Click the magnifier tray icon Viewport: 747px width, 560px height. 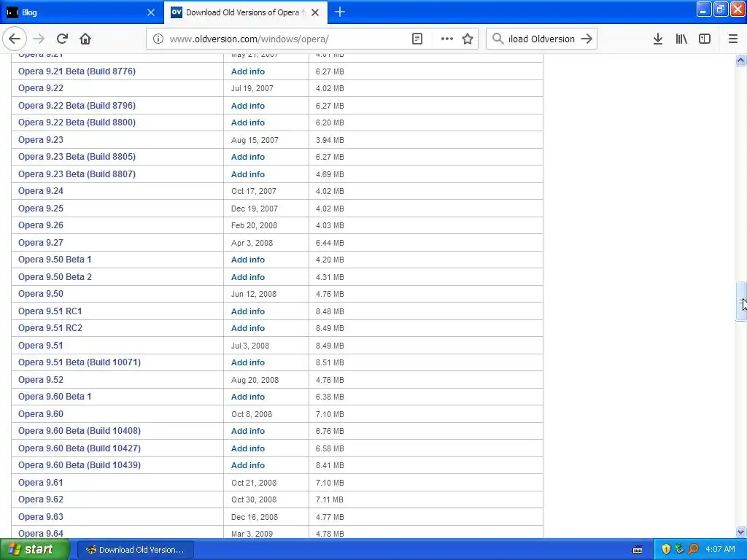pyautogui.click(x=694, y=550)
